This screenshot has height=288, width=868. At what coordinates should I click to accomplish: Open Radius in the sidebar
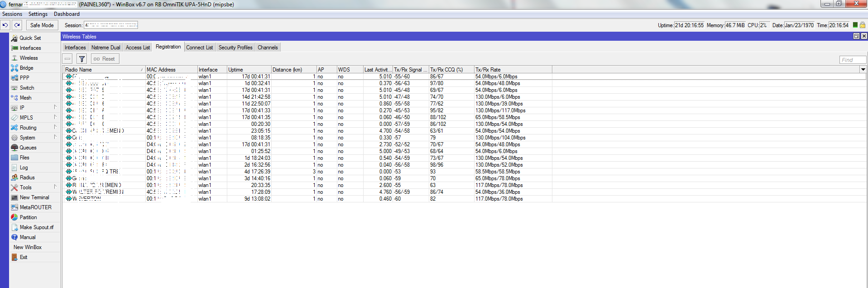tap(27, 178)
